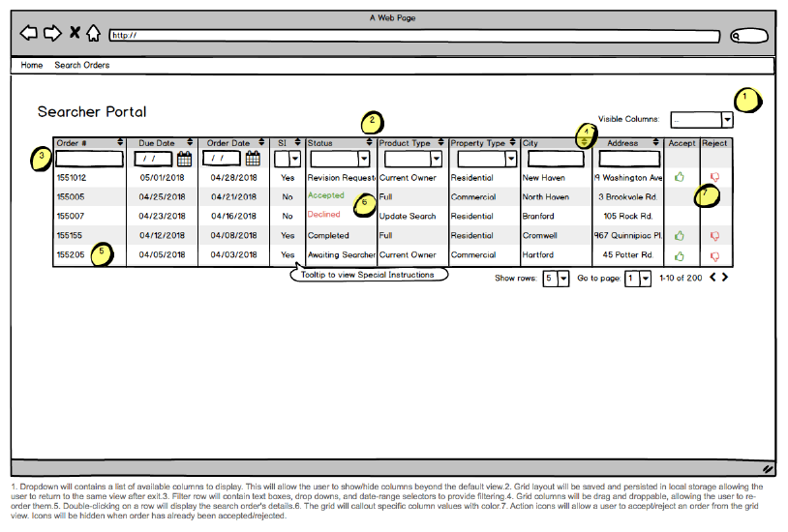The width and height of the screenshot is (788, 532).
Task: Click order number 155007 cell
Action: pos(71,216)
